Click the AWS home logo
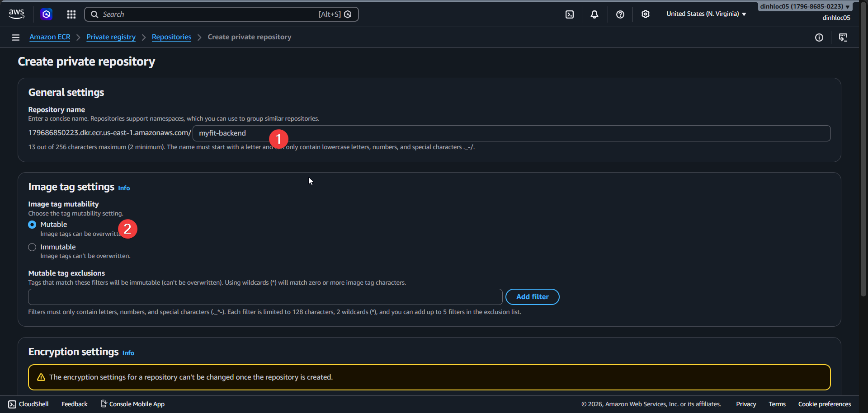 coord(16,14)
